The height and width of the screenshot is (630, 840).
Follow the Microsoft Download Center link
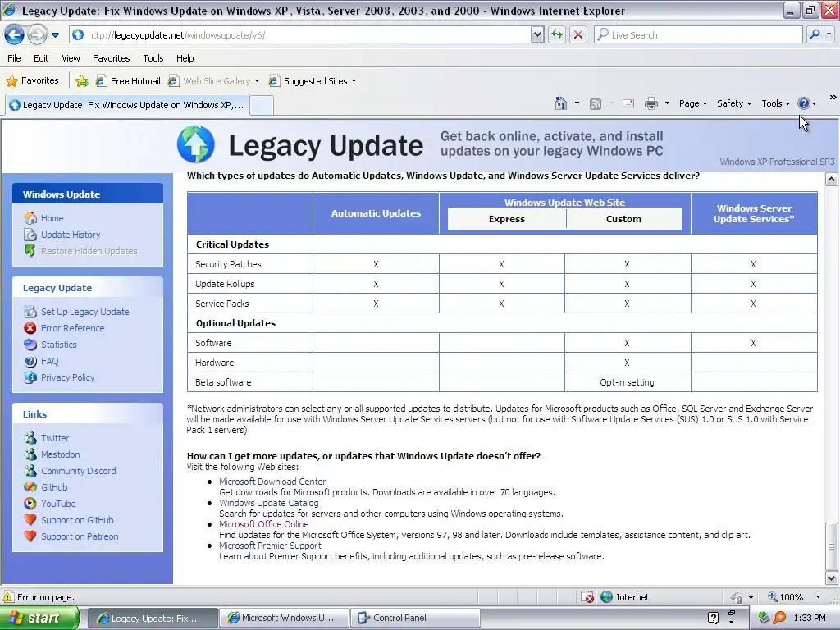pos(272,482)
